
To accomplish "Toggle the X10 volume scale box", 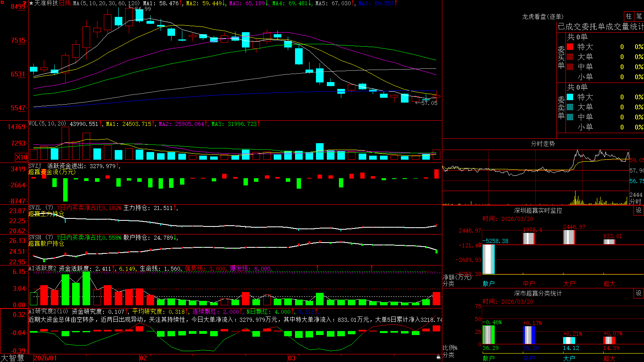I will pyautogui.click(x=21, y=157).
